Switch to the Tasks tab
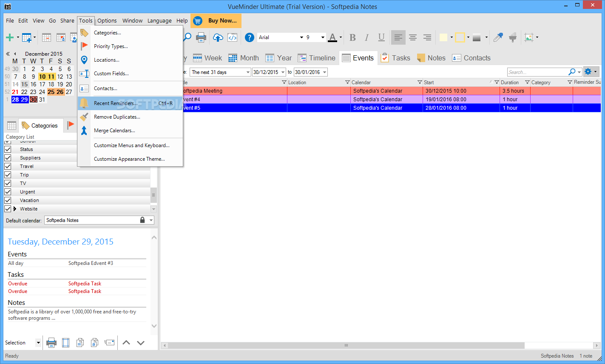 396,58
